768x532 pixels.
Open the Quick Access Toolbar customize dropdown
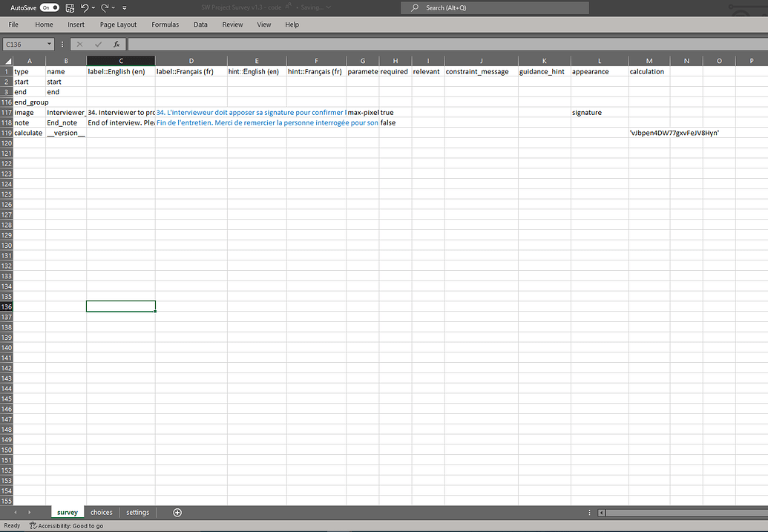pos(124,7)
